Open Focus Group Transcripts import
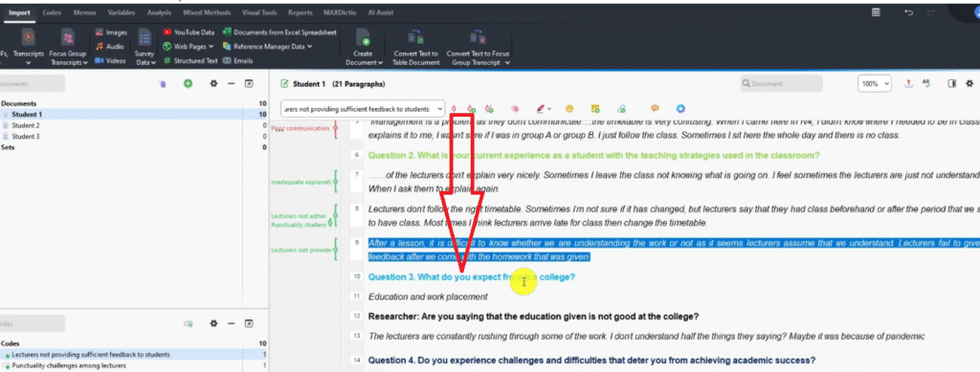The image size is (980, 372). [x=68, y=48]
